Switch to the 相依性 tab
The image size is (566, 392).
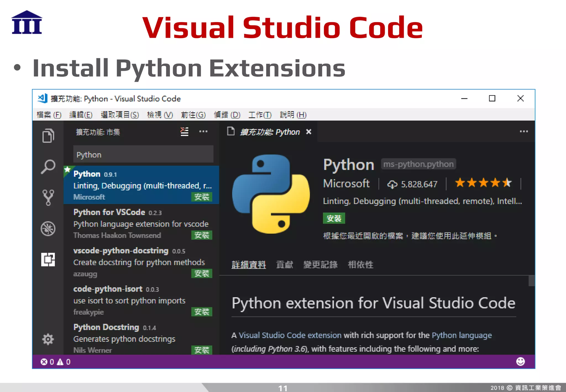point(360,265)
